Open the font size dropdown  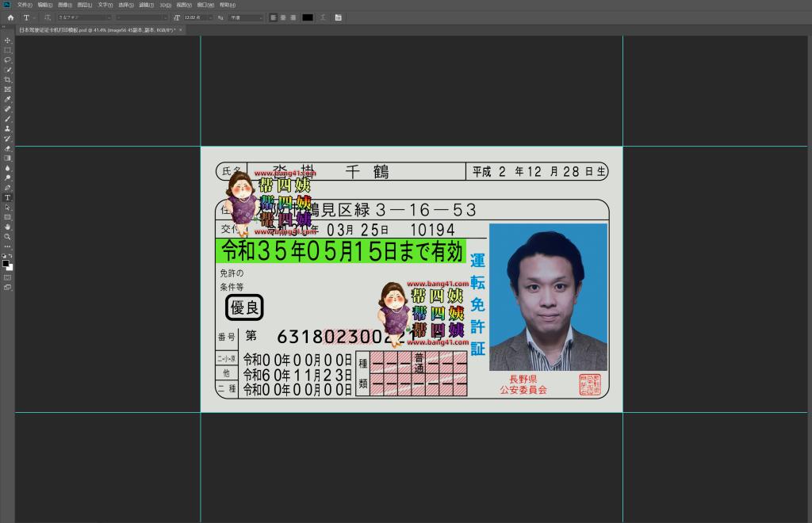pyautogui.click(x=211, y=17)
